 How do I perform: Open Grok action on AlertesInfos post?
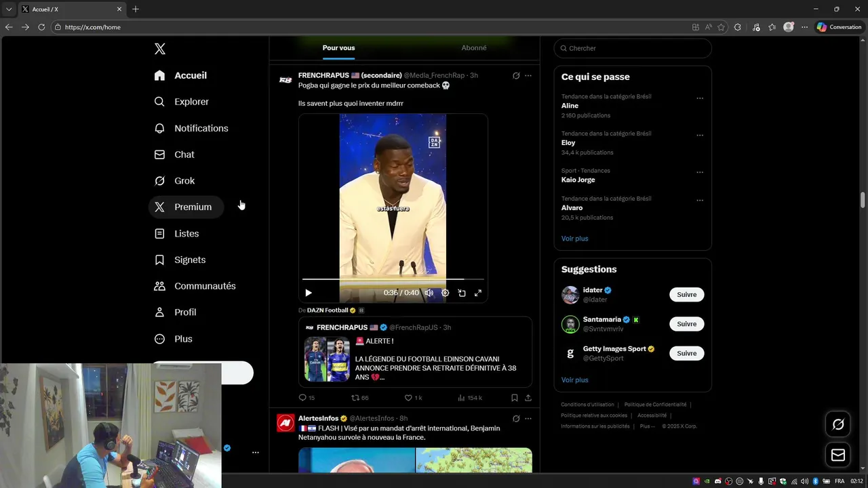tap(516, 418)
